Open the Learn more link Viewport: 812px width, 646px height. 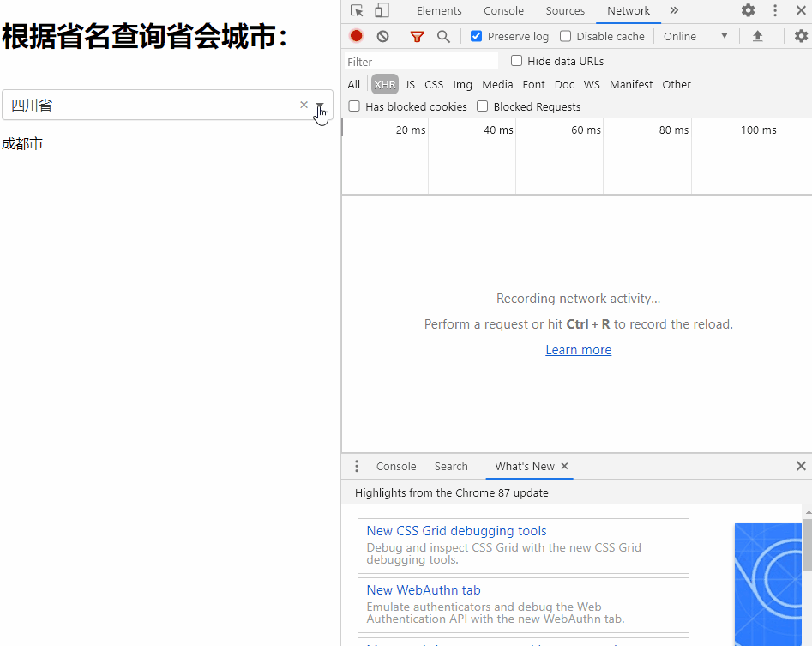pyautogui.click(x=579, y=350)
